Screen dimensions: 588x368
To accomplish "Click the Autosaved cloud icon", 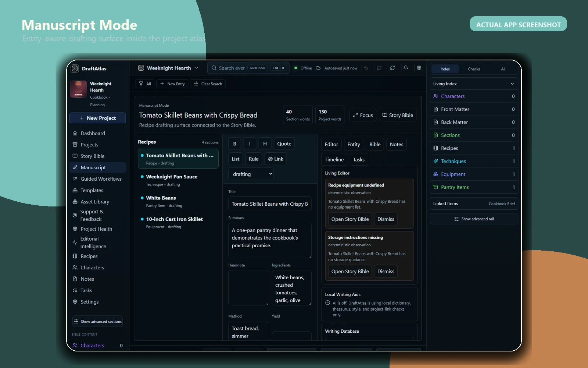I will tap(318, 68).
